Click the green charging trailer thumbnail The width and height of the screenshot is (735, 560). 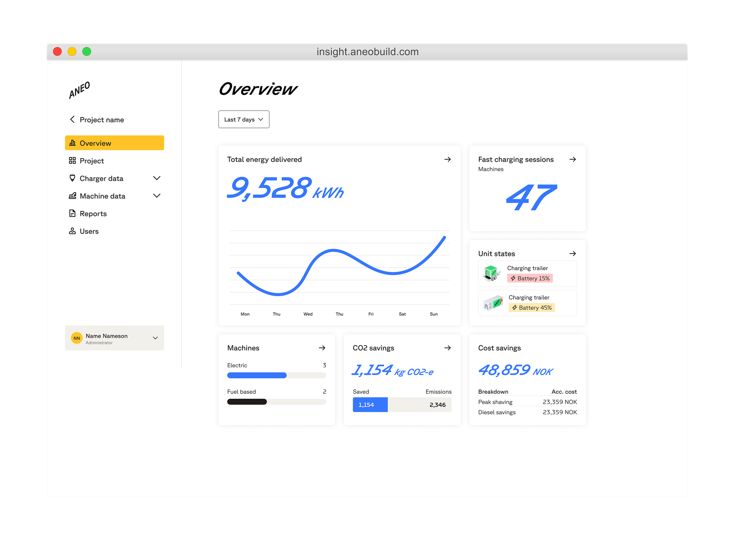491,273
